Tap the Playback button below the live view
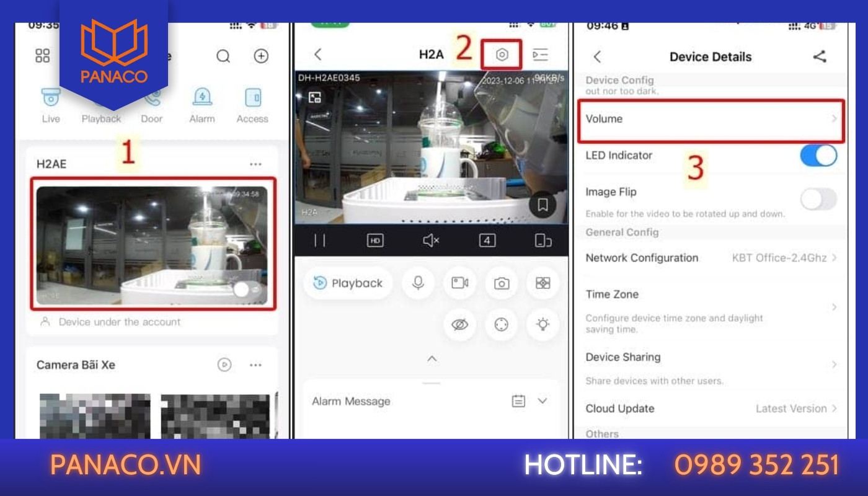The image size is (868, 496). tap(348, 283)
